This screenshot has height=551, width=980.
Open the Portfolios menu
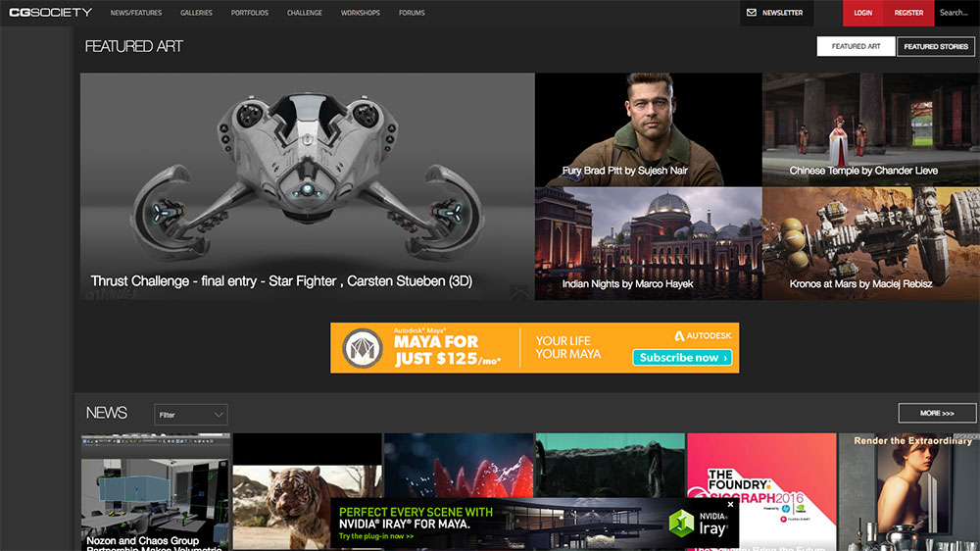[249, 13]
